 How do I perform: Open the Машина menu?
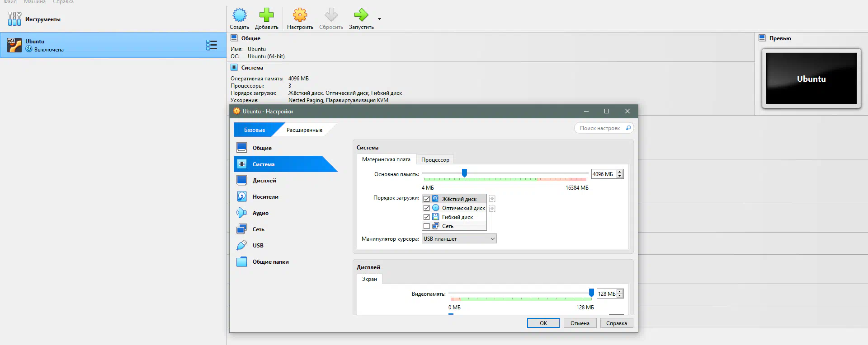[x=35, y=2]
